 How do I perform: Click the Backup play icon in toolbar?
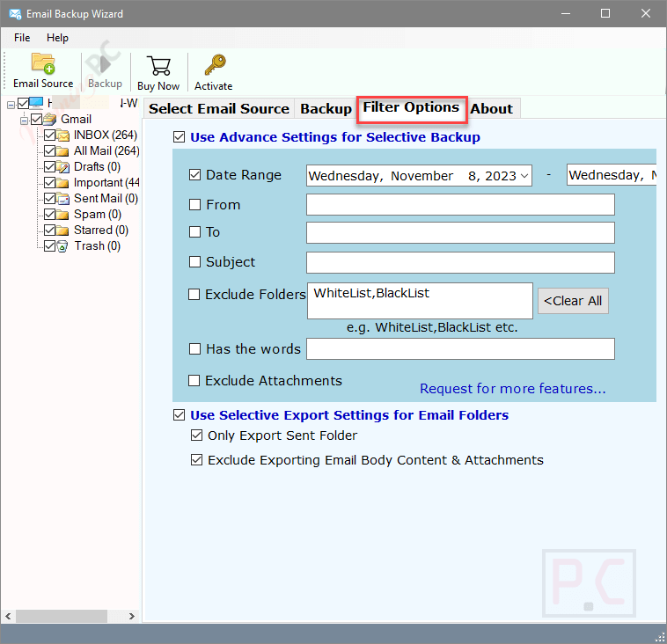(x=105, y=64)
